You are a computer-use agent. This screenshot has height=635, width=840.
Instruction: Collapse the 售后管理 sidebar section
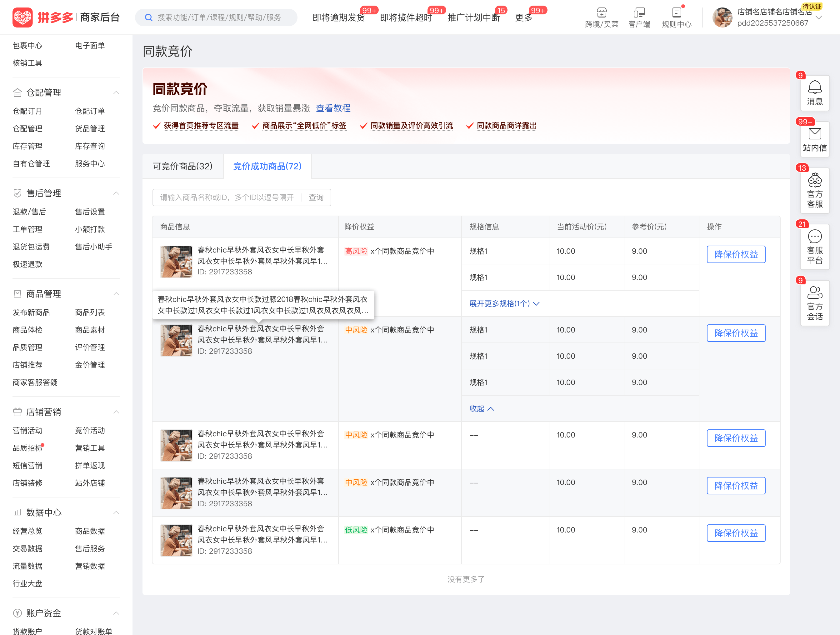(x=116, y=193)
